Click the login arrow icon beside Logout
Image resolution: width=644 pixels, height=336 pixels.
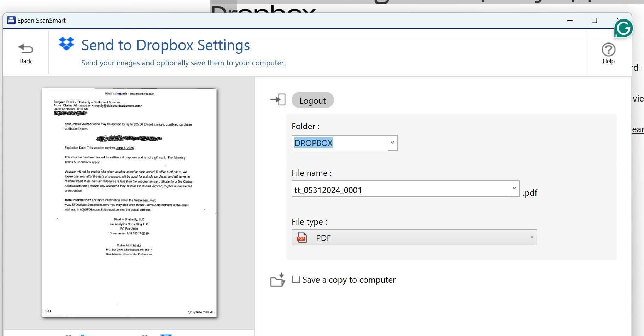pyautogui.click(x=278, y=100)
